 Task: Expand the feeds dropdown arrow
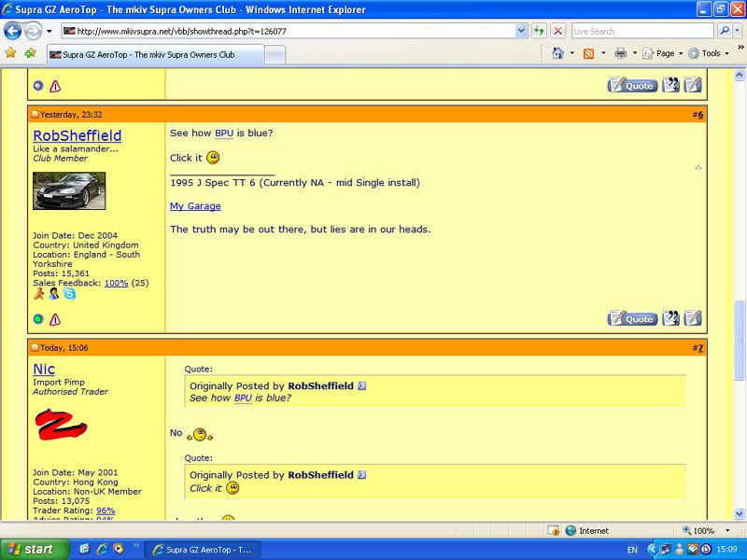603,53
